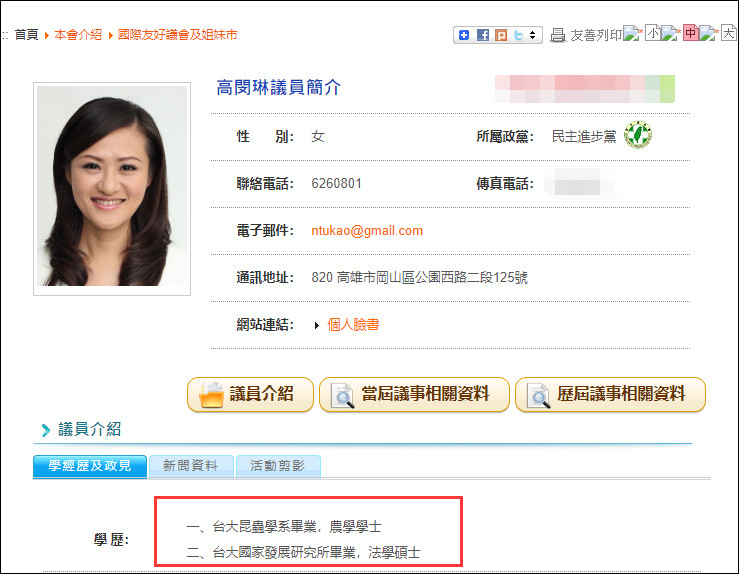Share the page on Twitter
The image size is (739, 574).
518,35
